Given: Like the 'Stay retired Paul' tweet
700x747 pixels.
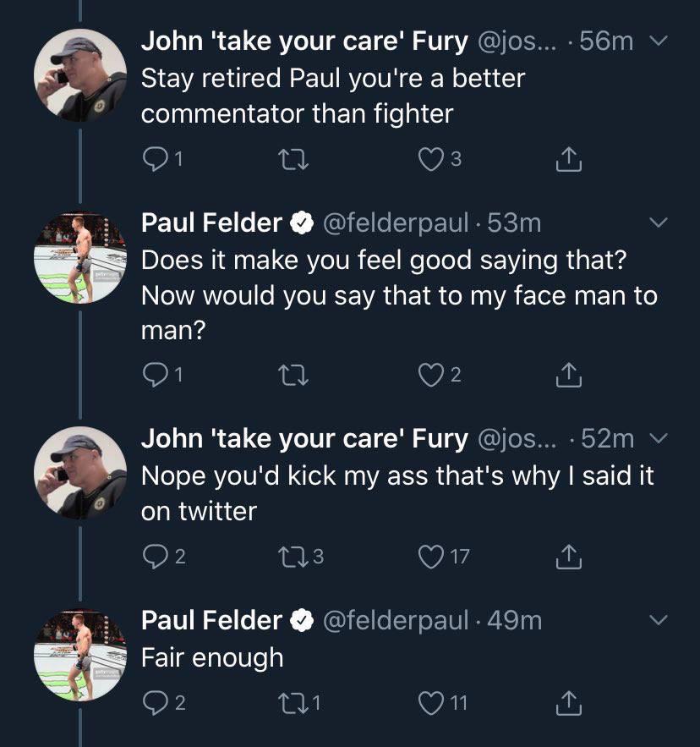Looking at the screenshot, I should click(x=430, y=159).
